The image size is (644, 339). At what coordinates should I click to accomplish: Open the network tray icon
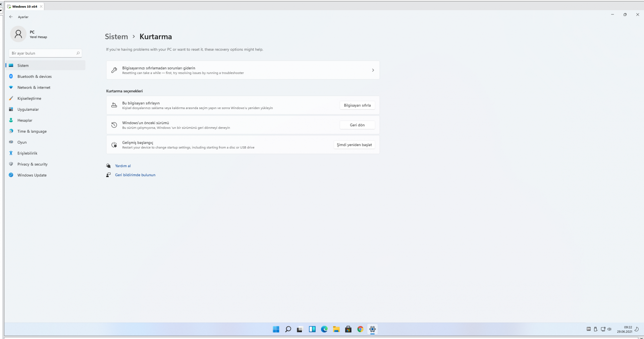pyautogui.click(x=603, y=329)
